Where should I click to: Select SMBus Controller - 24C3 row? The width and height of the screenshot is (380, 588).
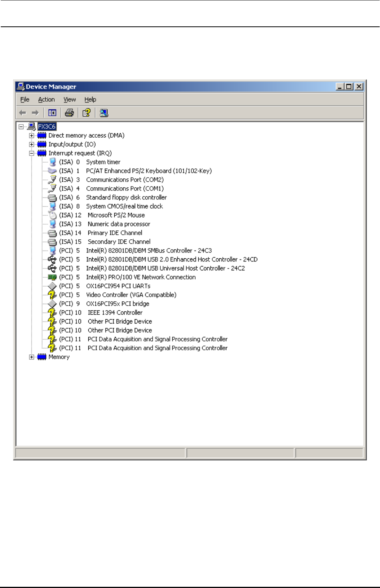click(x=135, y=251)
